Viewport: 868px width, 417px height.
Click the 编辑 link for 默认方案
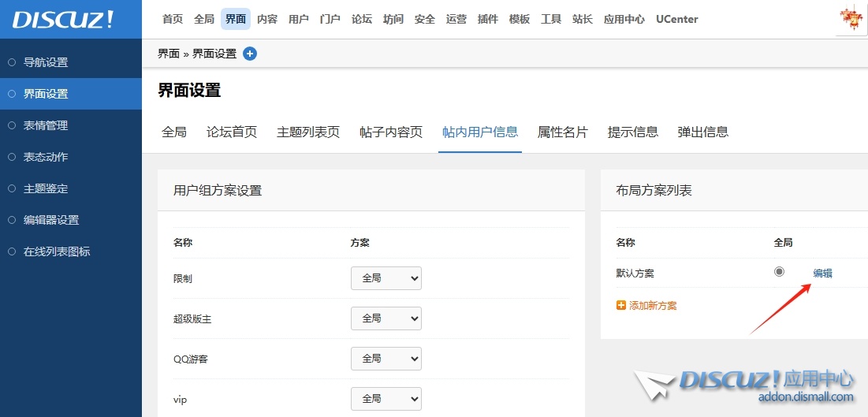(822, 273)
